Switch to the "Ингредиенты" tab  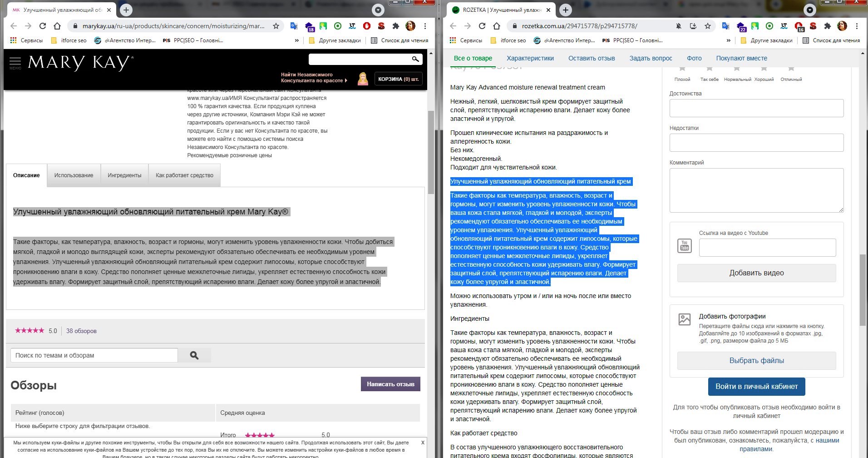coord(124,175)
